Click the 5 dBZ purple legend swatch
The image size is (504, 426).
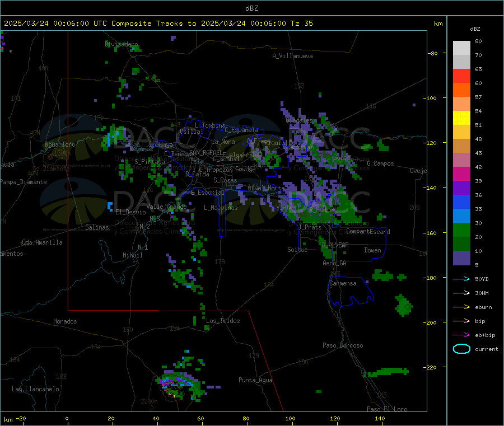tap(461, 258)
